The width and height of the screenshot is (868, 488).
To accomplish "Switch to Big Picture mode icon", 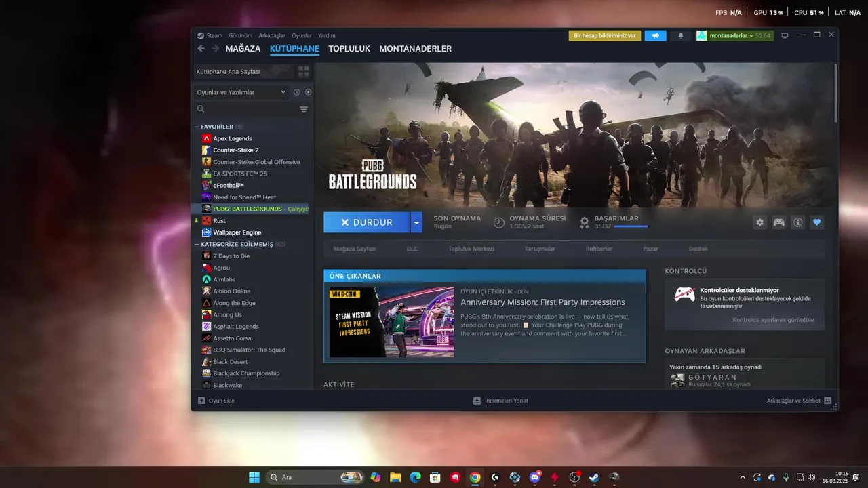I will 785,35.
